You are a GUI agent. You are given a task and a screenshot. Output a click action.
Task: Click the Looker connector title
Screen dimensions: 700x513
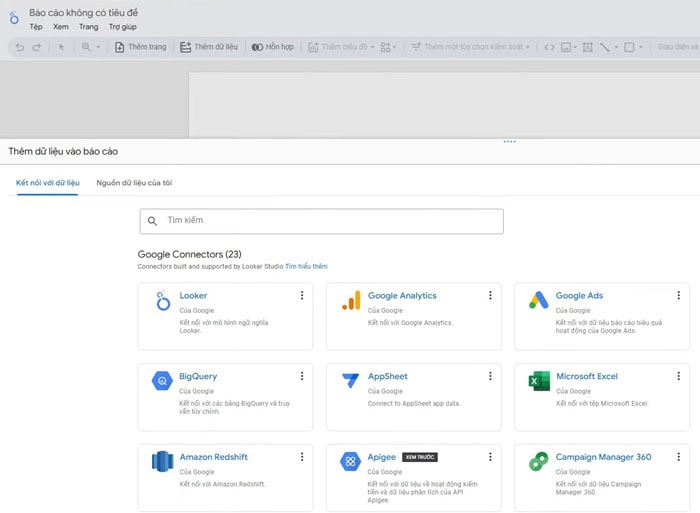[x=193, y=296]
